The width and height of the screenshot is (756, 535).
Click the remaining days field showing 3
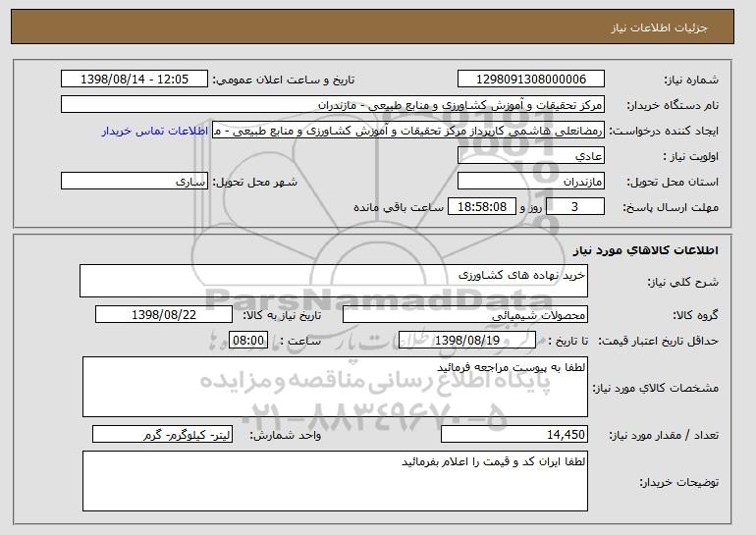click(x=574, y=207)
